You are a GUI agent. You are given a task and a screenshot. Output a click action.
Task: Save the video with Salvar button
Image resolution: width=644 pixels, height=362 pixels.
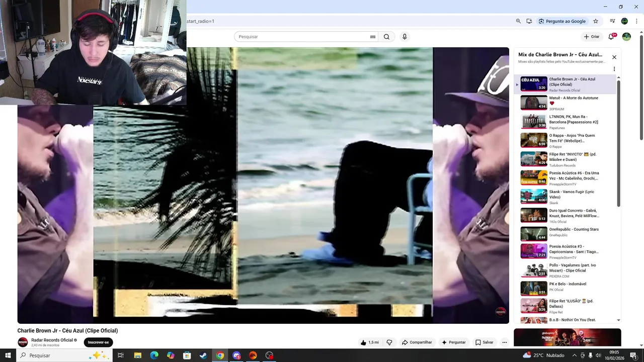[x=484, y=342]
